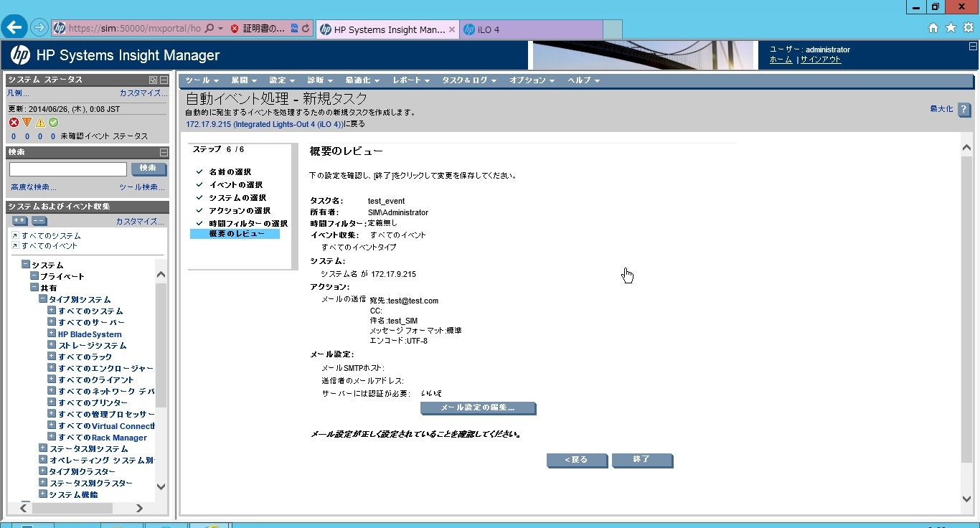980x528 pixels.
Task: Open the address bar search magnifier
Action: (x=209, y=29)
